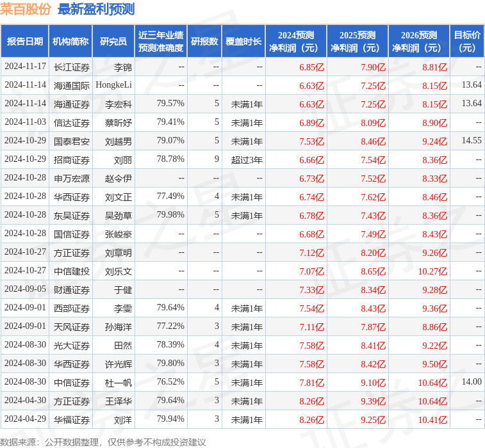Click 海通国际 institution name
This screenshot has height=448, width=485.
tap(72, 86)
